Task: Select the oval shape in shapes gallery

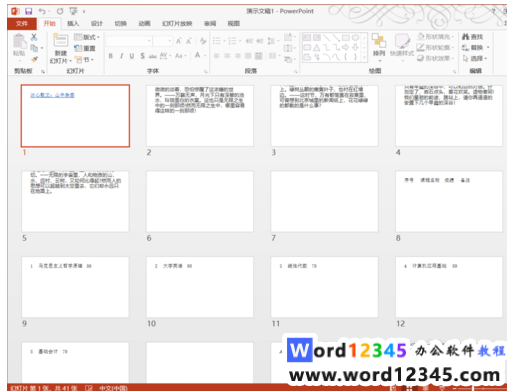Action: pyautogui.click(x=355, y=37)
